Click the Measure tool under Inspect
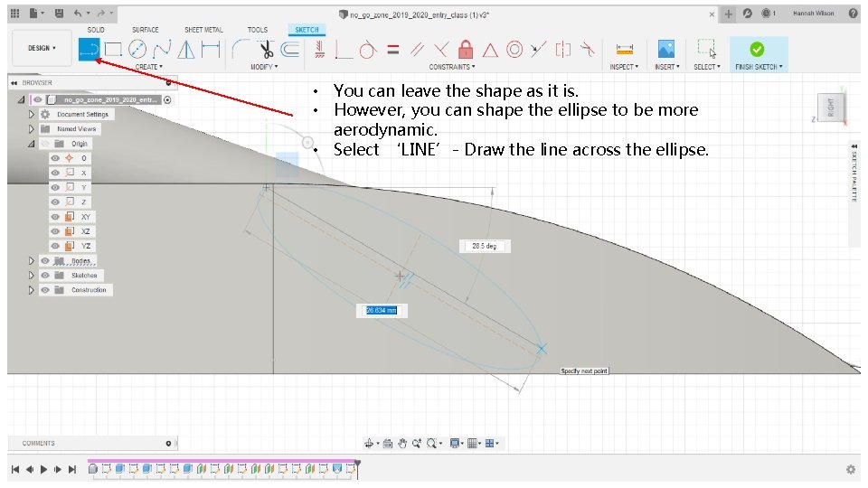 (625, 50)
